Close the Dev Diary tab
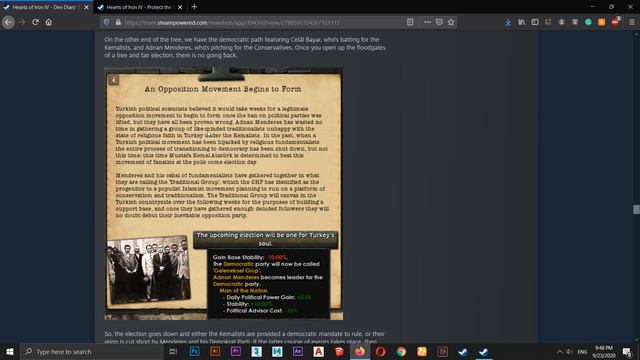 coord(86,7)
